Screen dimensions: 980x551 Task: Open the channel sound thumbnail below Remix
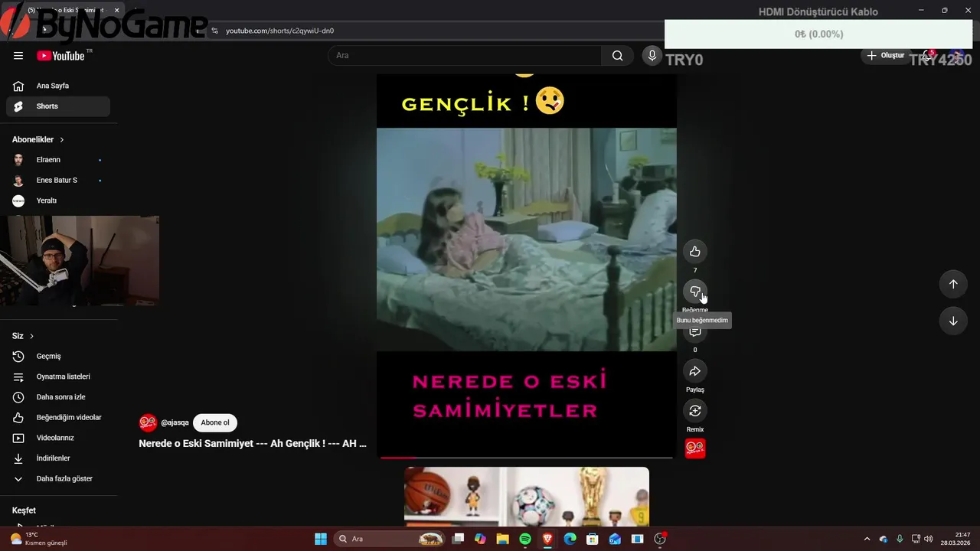click(x=695, y=448)
